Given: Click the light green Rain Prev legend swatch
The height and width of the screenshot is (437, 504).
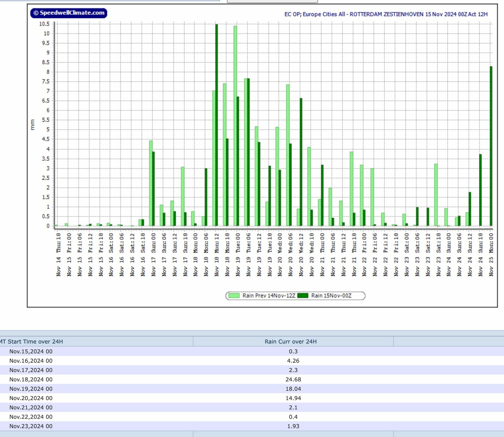Looking at the screenshot, I should (234, 296).
